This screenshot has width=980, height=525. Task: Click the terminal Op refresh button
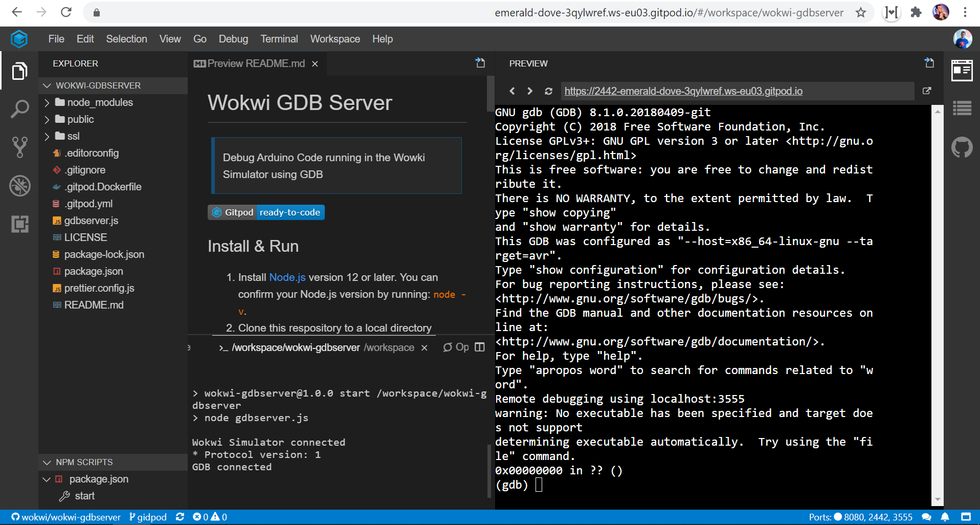455,347
